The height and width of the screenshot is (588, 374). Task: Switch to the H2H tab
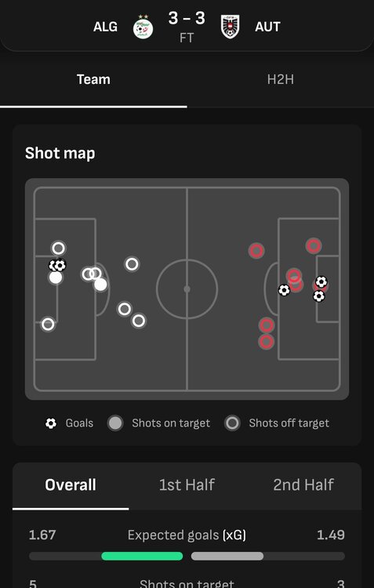[280, 79]
